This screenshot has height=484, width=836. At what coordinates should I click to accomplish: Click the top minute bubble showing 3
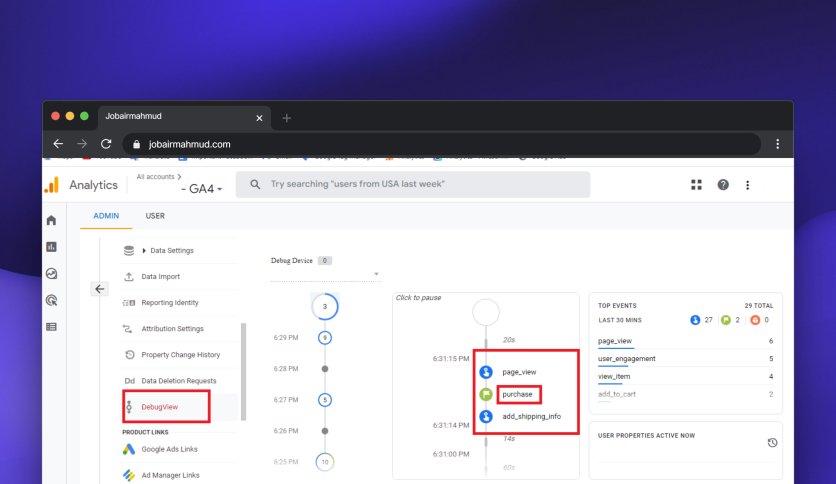[x=325, y=306]
